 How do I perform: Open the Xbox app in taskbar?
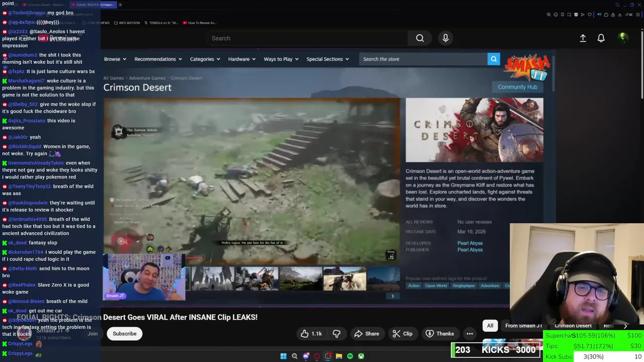[361, 356]
